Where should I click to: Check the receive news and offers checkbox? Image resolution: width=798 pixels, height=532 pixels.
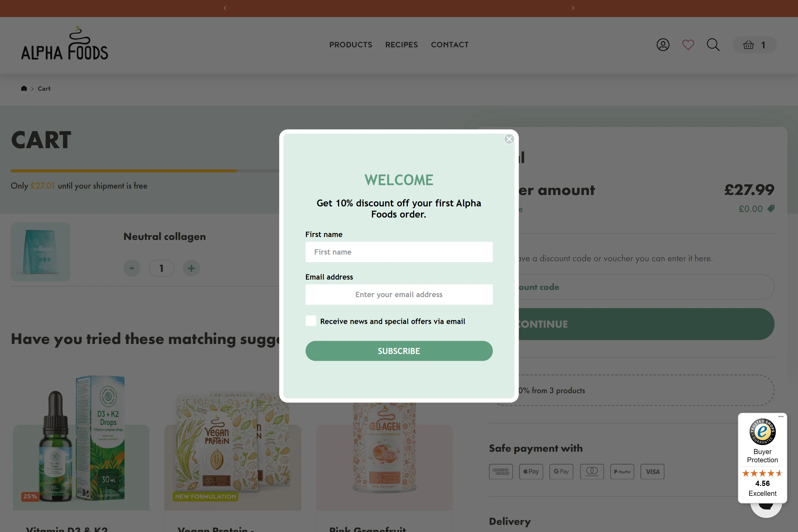(311, 321)
